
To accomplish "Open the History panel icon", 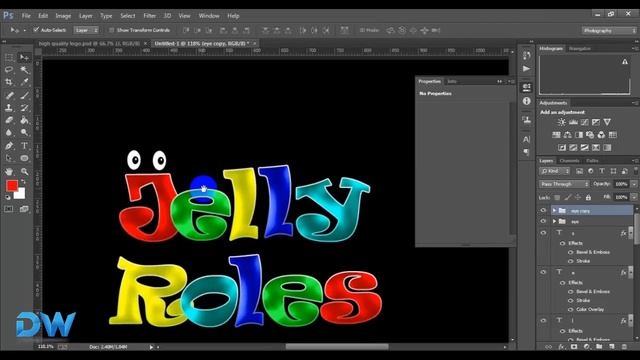I will point(527,56).
